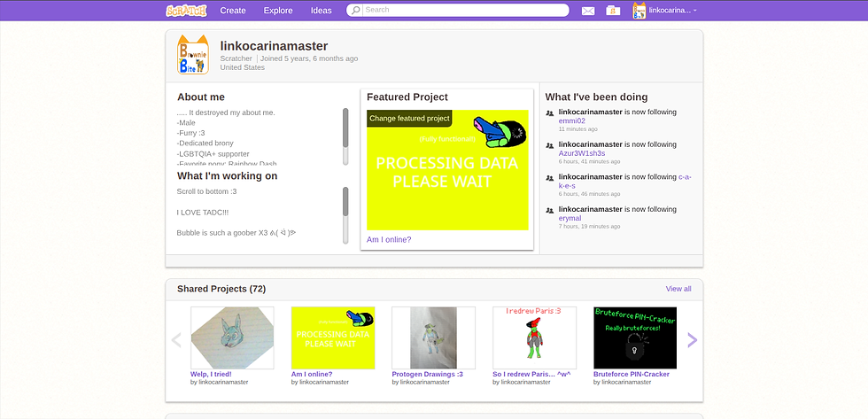Open the My Stuff folder icon
This screenshot has width=868, height=419.
click(x=613, y=10)
